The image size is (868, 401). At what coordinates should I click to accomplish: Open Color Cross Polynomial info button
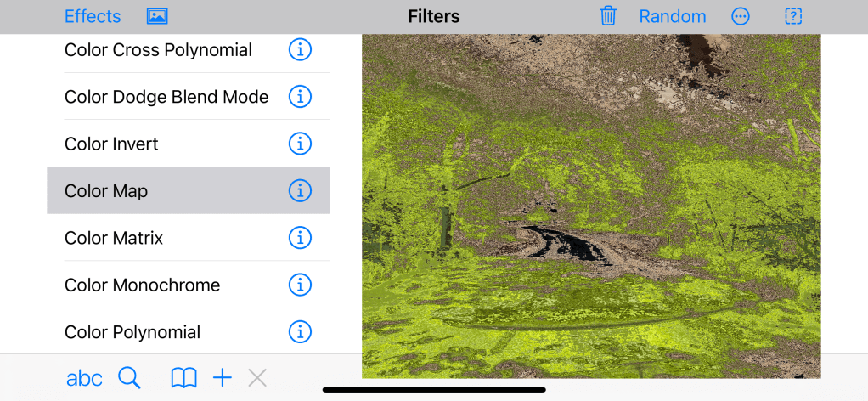click(x=300, y=50)
